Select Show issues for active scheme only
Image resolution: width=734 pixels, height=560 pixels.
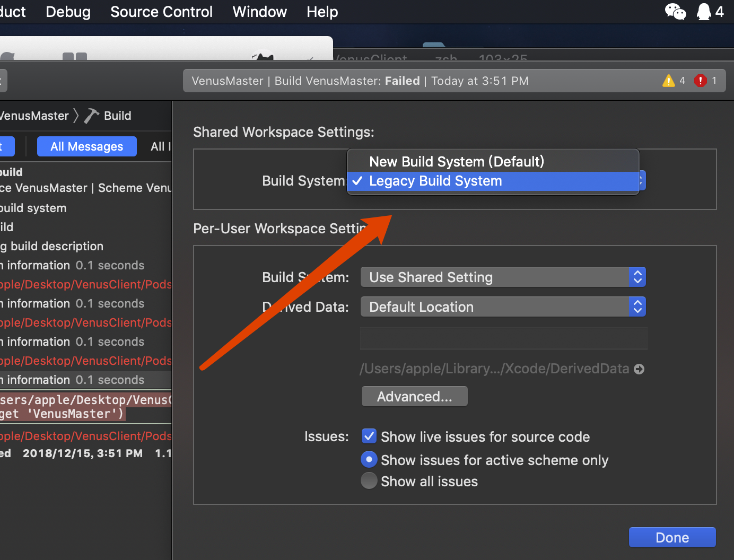(x=369, y=459)
